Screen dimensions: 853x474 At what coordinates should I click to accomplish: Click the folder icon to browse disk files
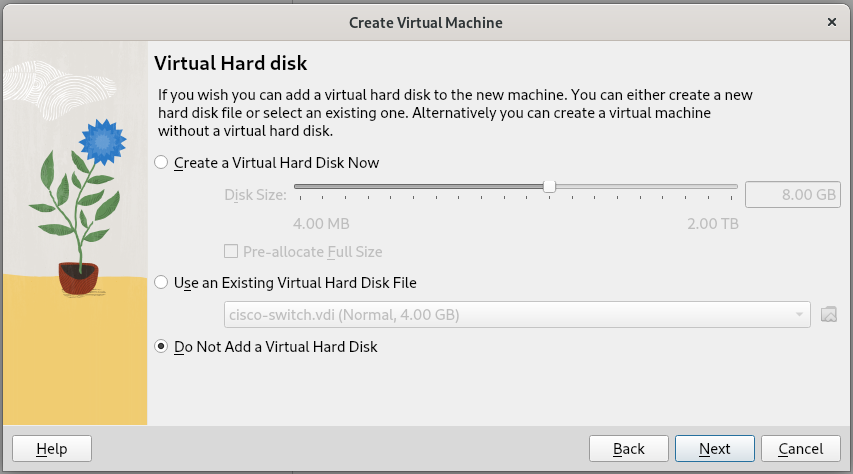(x=828, y=315)
